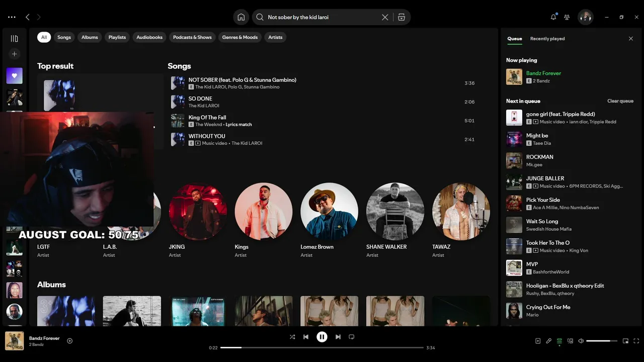Screen dimensions: 644x362
Task: Open the Home page icon
Action: pyautogui.click(x=241, y=17)
